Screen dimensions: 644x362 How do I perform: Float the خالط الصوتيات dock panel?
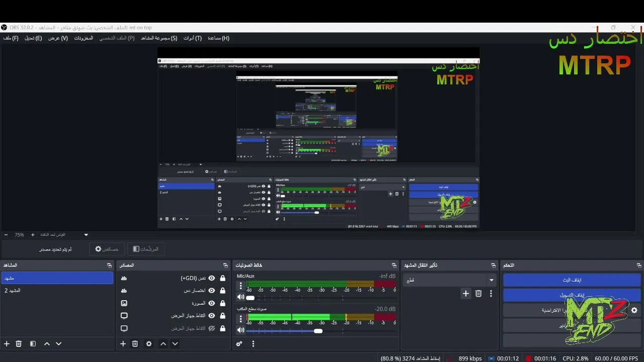coord(394,265)
